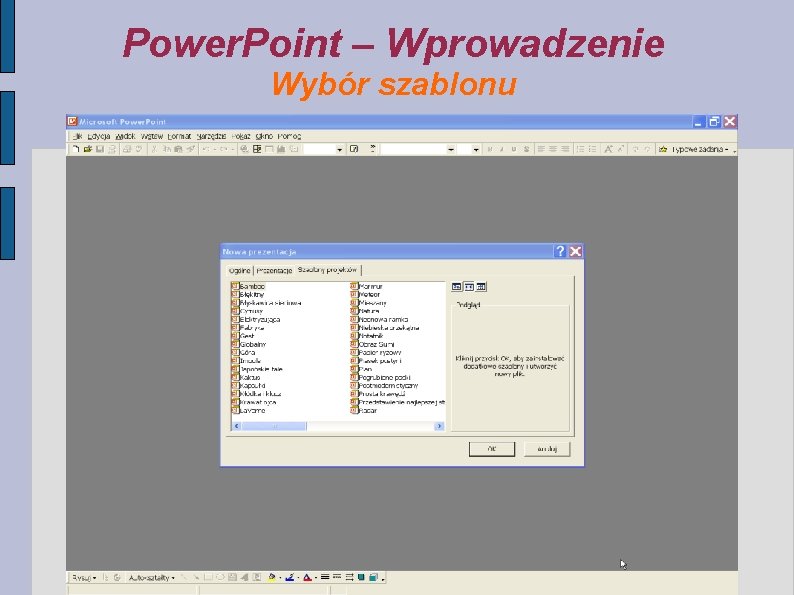Viewport: 794px width, 595px height.
Task: Click the 3-D style icon in drawing toolbar
Action: [x=374, y=577]
